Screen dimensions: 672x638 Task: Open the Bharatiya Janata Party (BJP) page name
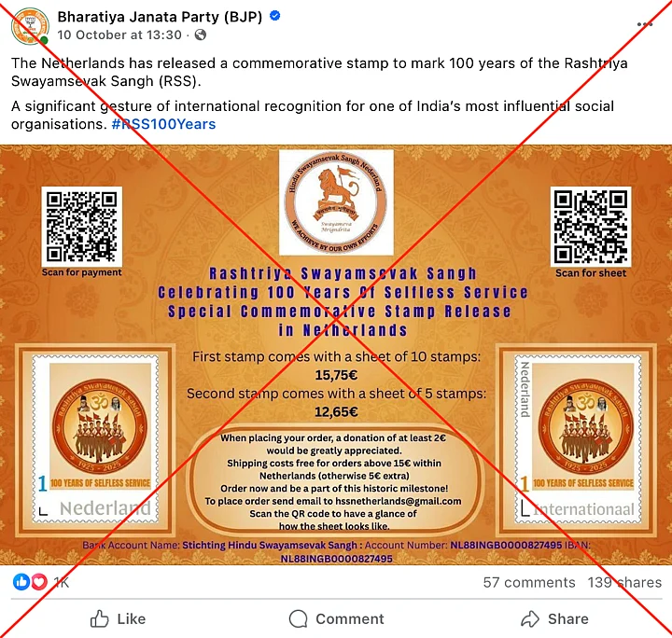click(x=160, y=17)
